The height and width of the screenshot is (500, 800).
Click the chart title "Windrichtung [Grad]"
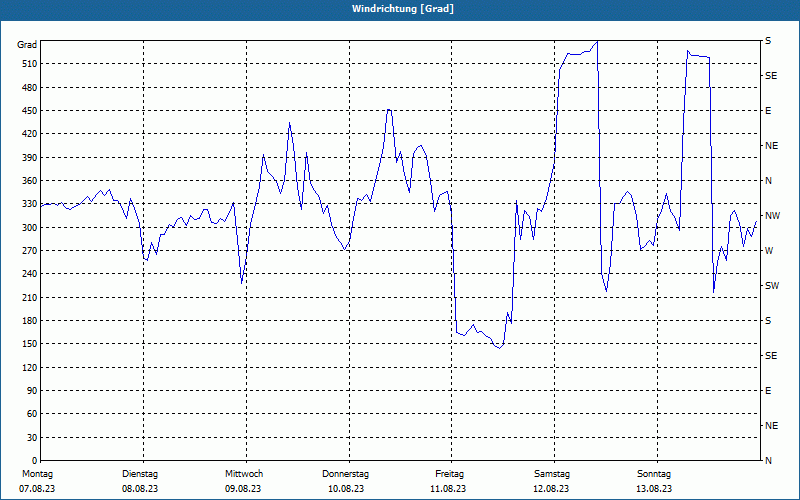pyautogui.click(x=403, y=9)
